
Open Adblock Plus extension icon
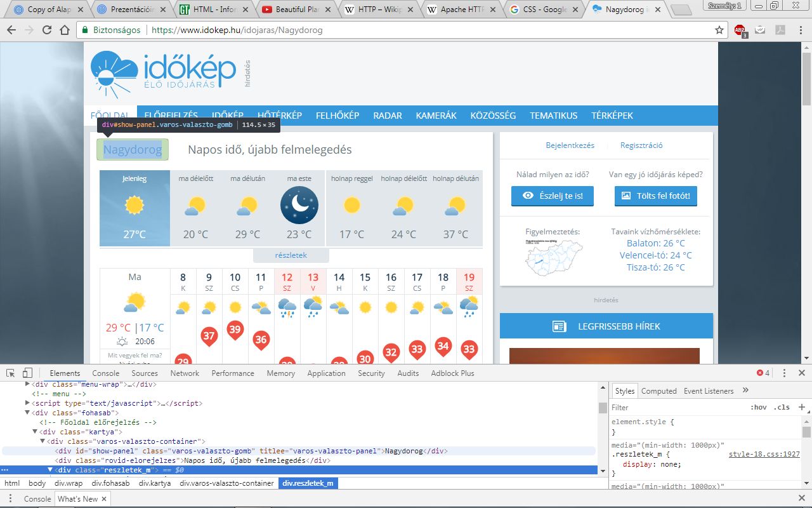click(x=740, y=30)
